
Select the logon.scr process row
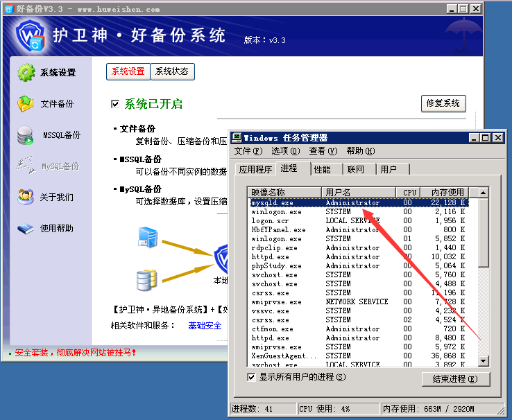click(359, 221)
